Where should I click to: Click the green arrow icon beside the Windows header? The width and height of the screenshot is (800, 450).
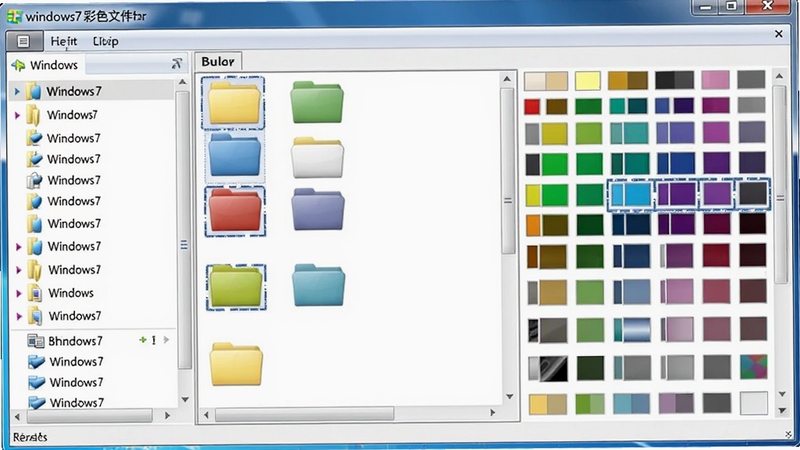[x=18, y=65]
